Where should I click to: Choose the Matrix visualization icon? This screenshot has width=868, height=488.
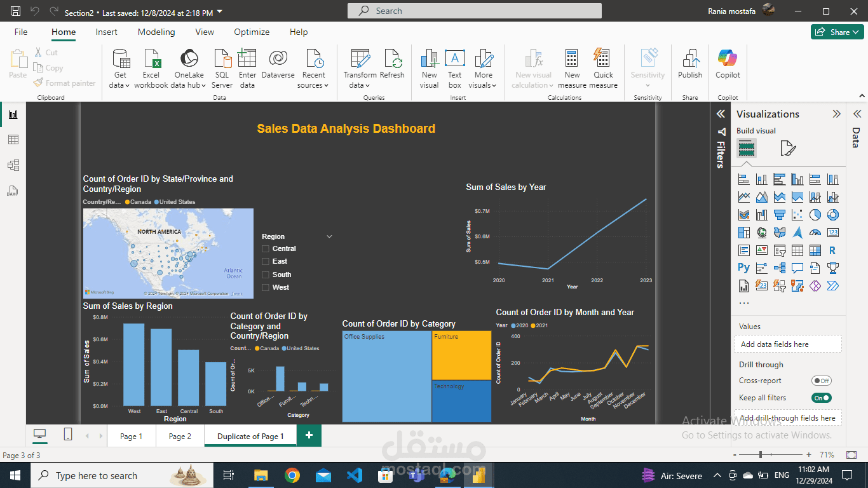[x=815, y=250]
